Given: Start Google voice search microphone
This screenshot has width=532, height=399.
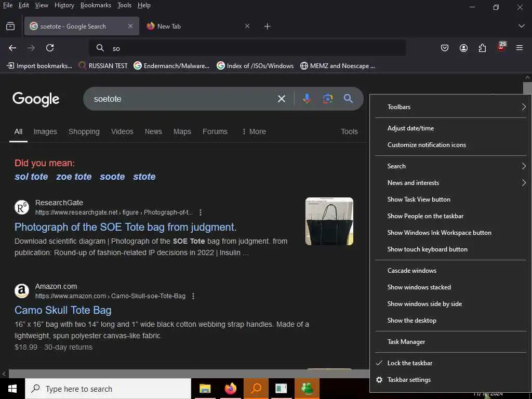Looking at the screenshot, I should (x=307, y=99).
